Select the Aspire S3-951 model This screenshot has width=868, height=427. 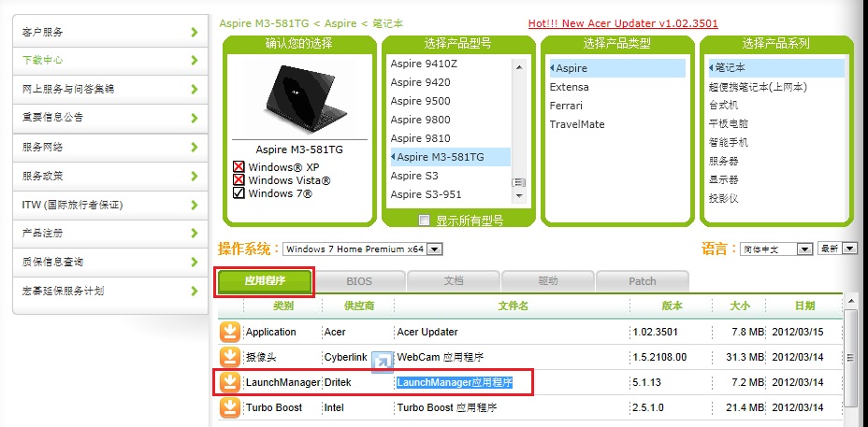click(426, 194)
